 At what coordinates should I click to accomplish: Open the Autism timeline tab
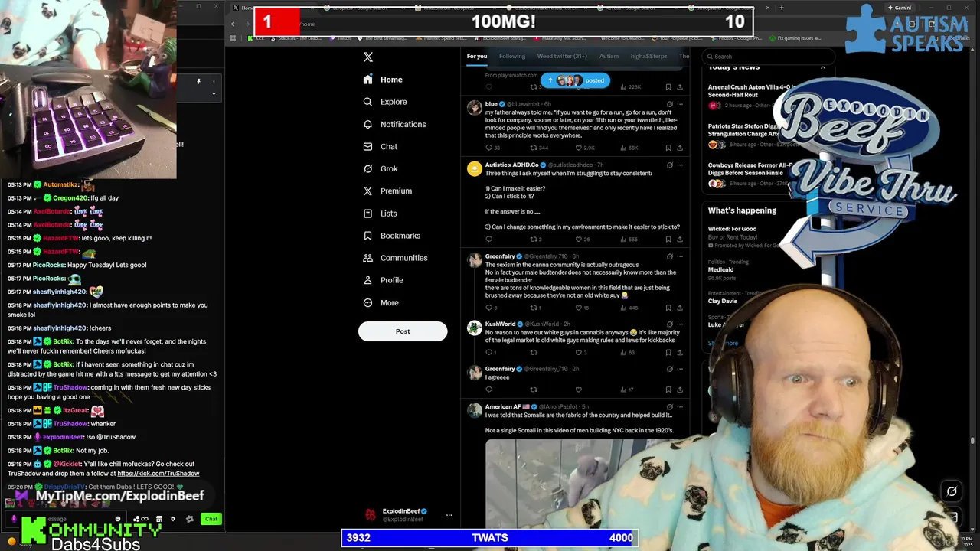[609, 56]
